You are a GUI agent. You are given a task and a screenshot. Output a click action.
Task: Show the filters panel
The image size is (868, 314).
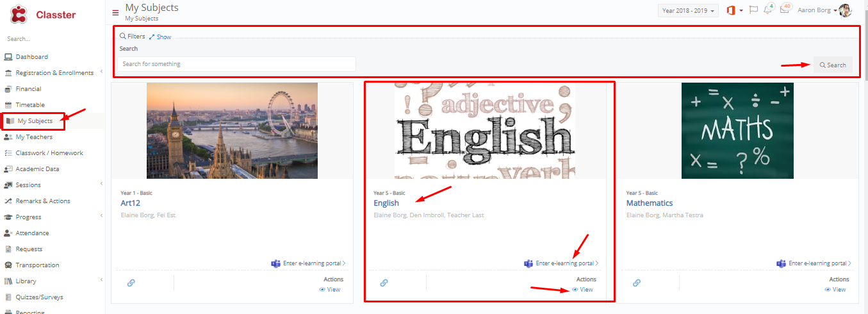point(160,37)
